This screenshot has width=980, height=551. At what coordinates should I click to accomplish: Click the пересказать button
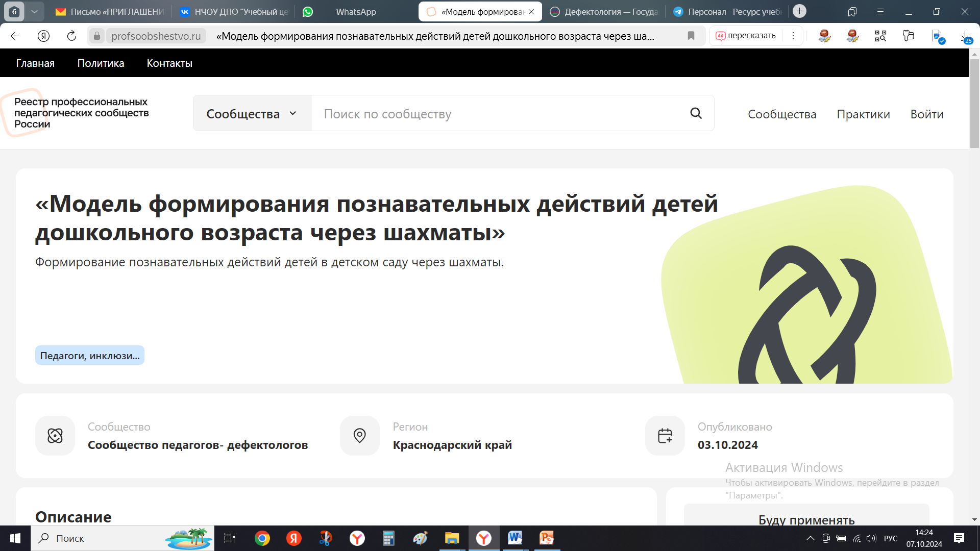click(x=746, y=36)
